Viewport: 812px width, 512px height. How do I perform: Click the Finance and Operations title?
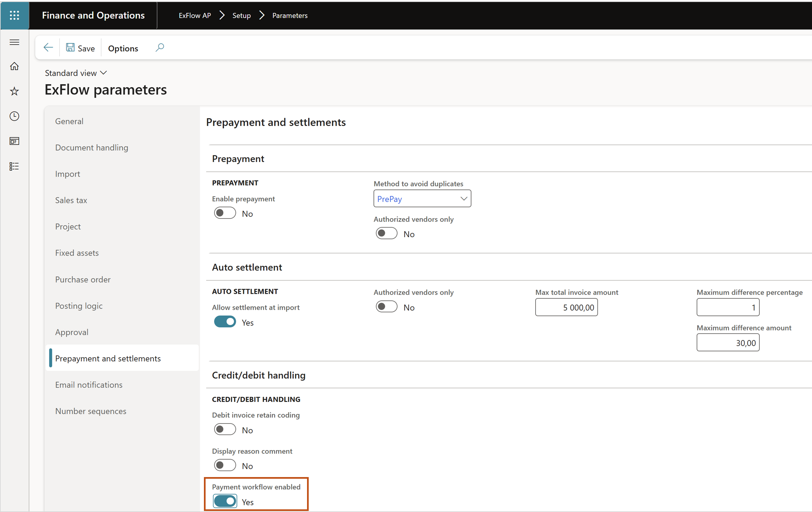tap(93, 15)
